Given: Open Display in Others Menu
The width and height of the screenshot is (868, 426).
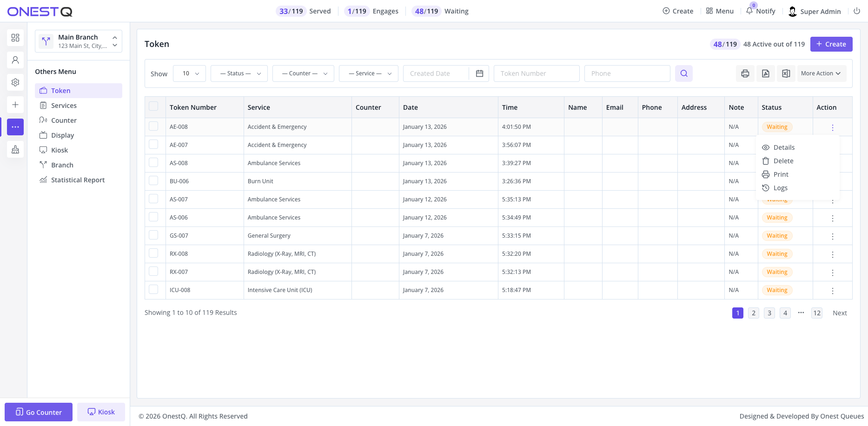Looking at the screenshot, I should click(79, 135).
